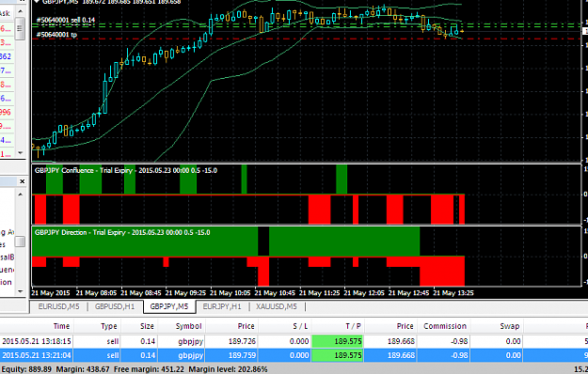The image size is (588, 374).
Task: Click the Commission column header
Action: click(x=444, y=326)
